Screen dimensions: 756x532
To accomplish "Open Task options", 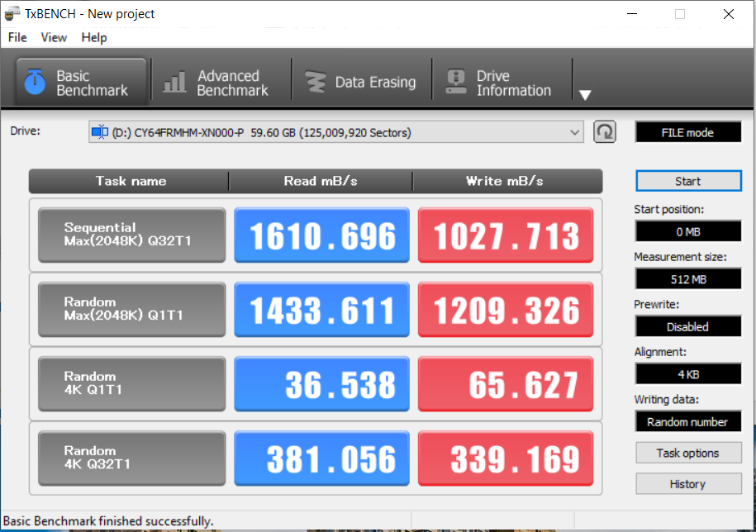I will click(x=687, y=453).
